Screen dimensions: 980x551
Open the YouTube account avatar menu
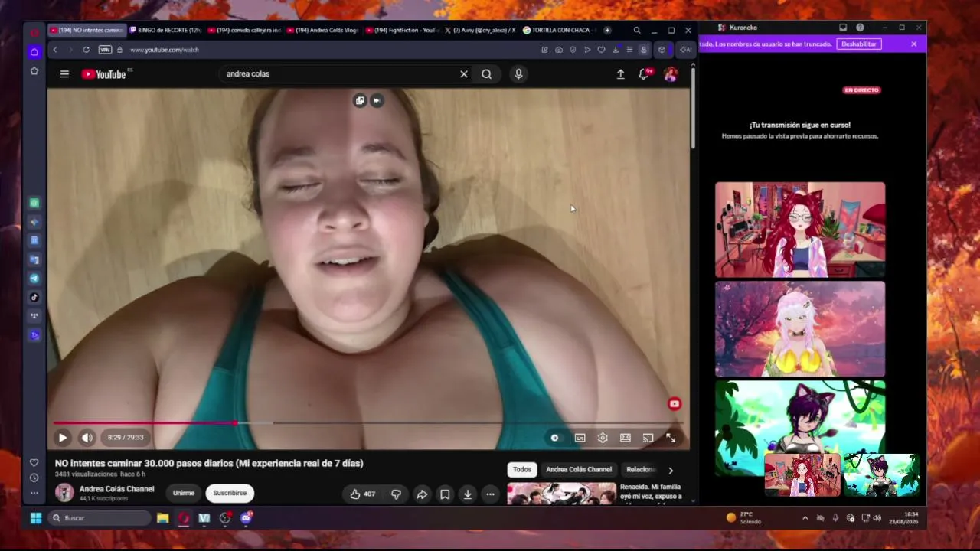[x=671, y=74]
